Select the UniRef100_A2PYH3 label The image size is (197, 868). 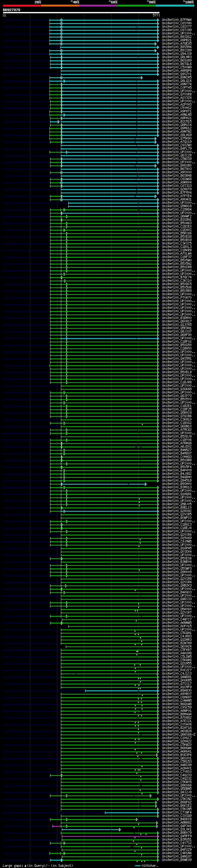(177, 104)
